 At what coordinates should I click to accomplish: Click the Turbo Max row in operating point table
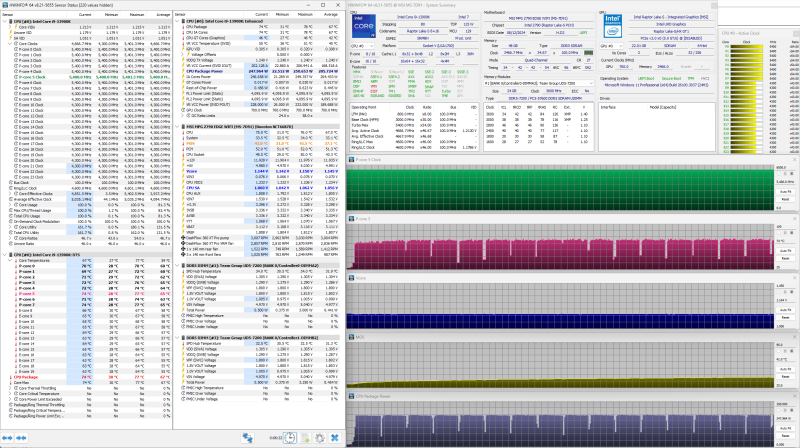pyautogui.click(x=415, y=125)
